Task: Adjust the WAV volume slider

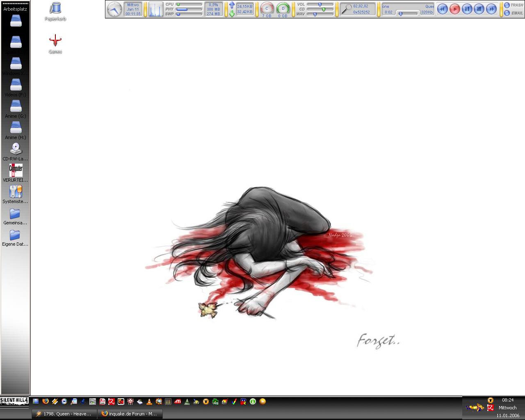Action: [x=320, y=14]
